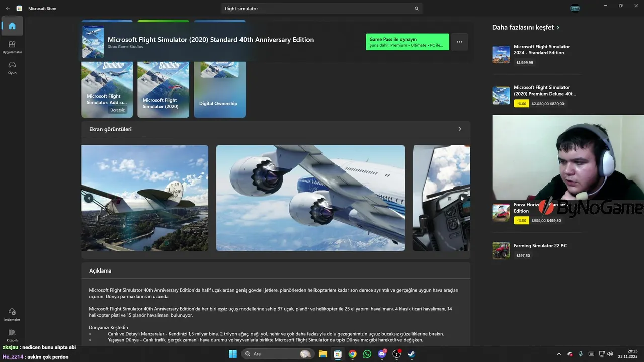644x362 pixels.
Task: Open Google Chrome from the taskbar
Action: [353, 354]
